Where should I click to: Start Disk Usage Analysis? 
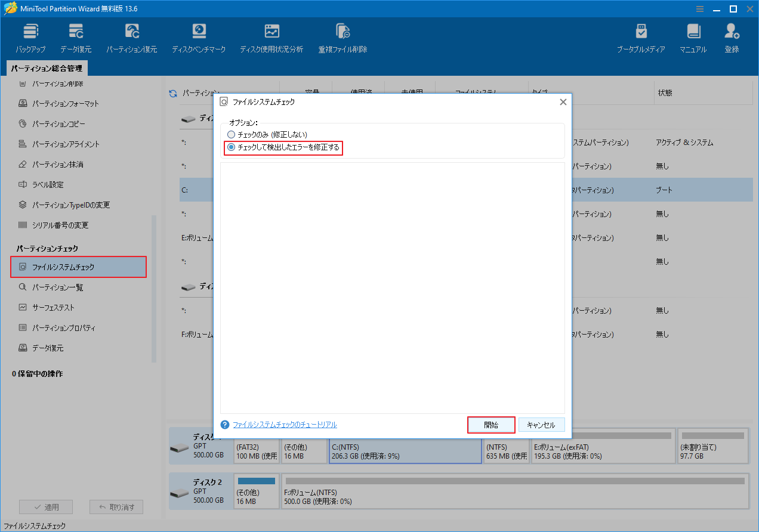click(271, 36)
